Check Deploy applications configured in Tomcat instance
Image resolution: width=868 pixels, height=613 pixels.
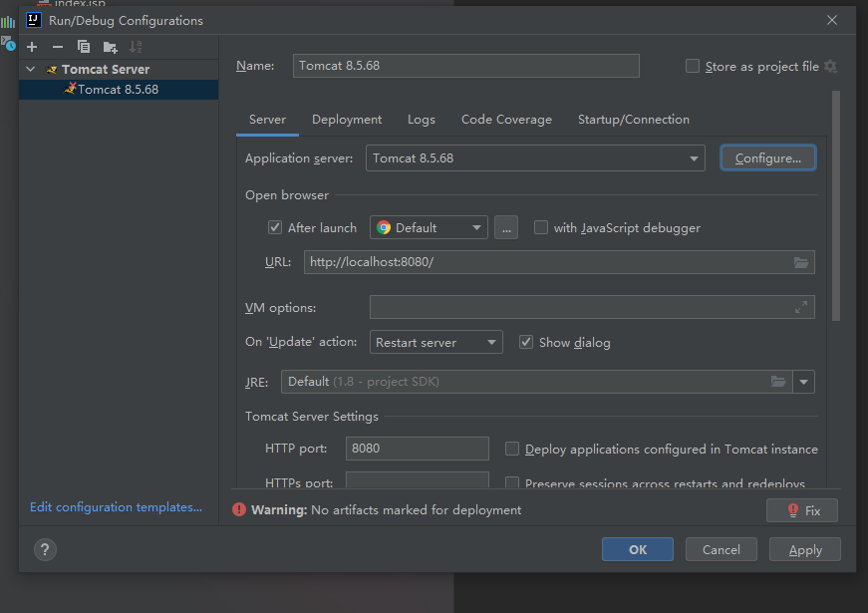coord(512,449)
